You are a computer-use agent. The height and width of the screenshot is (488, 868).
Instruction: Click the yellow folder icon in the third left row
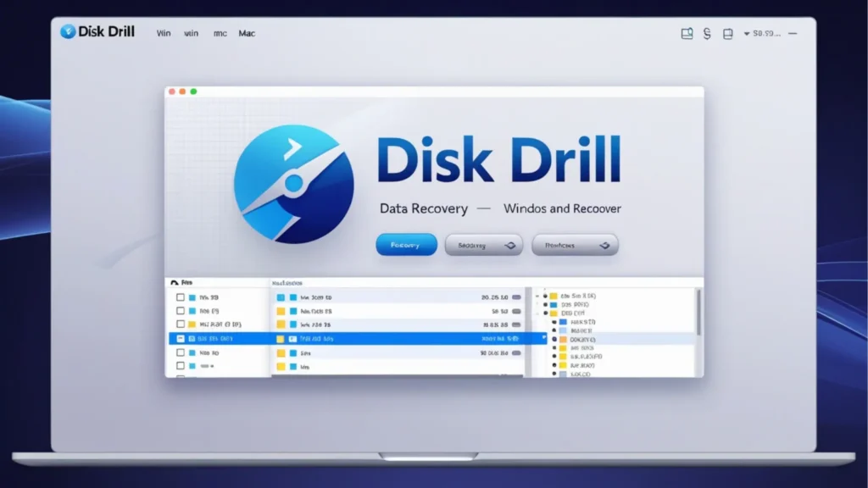(x=192, y=324)
